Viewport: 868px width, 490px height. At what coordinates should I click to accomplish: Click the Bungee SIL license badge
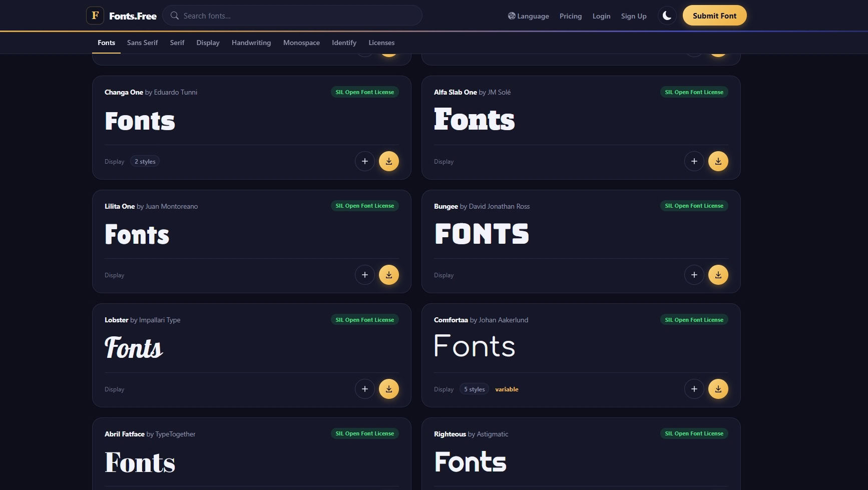pyautogui.click(x=694, y=206)
